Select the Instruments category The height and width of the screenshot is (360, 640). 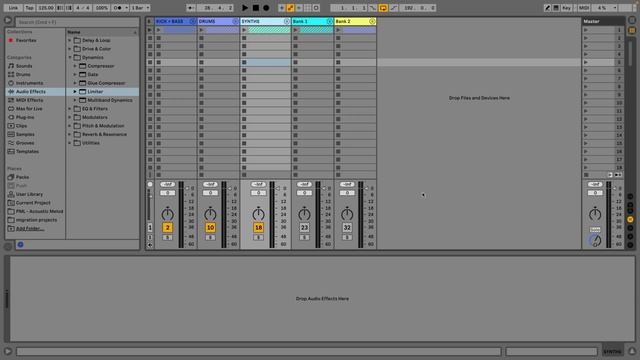(29, 83)
